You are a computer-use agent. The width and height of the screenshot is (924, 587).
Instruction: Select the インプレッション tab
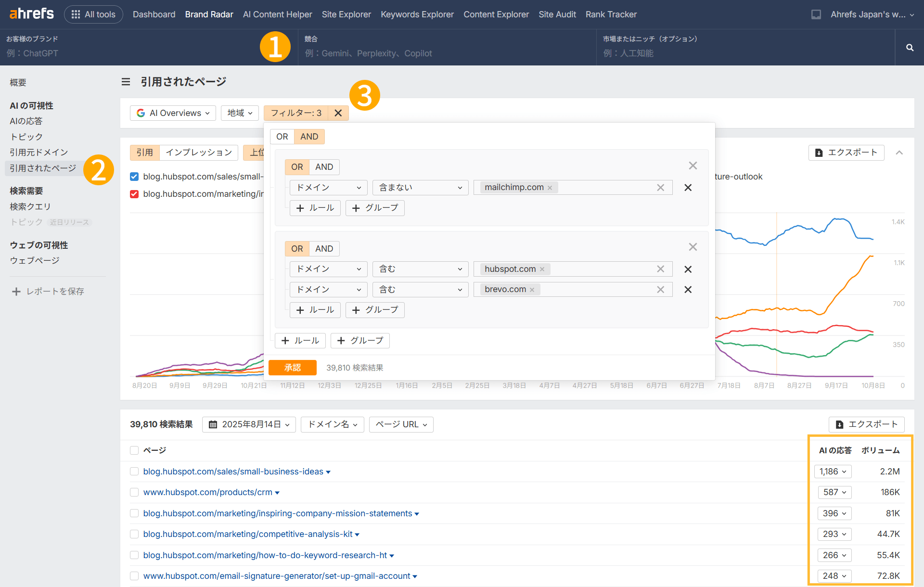(198, 152)
